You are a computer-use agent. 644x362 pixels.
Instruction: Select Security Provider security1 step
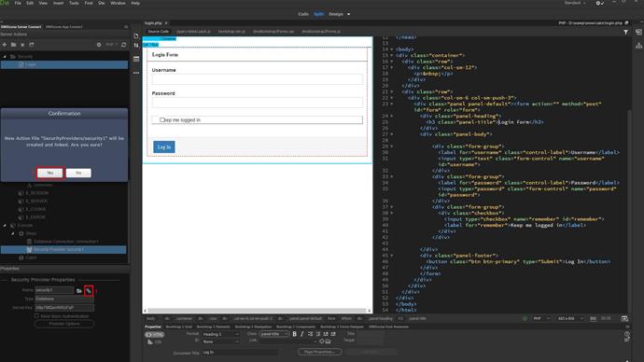tap(63, 249)
